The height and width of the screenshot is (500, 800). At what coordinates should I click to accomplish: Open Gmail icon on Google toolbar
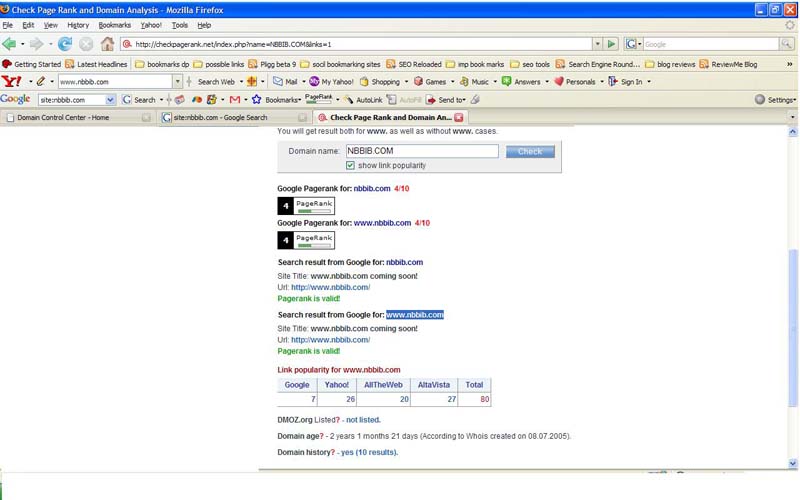(x=235, y=100)
